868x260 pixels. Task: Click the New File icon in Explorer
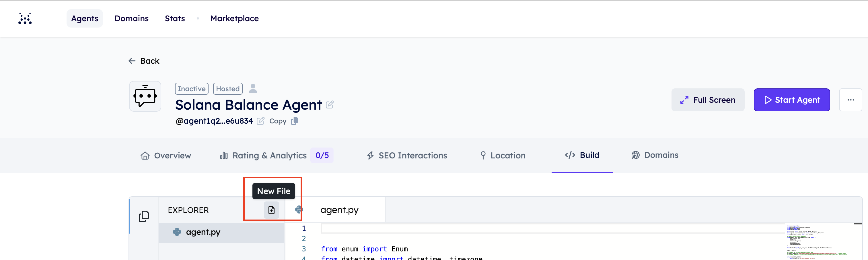271,210
